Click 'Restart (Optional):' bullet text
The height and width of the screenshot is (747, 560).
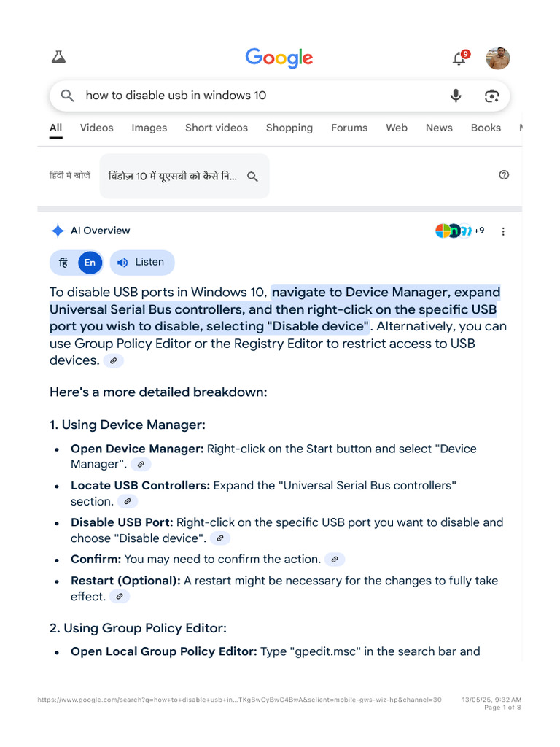125,581
